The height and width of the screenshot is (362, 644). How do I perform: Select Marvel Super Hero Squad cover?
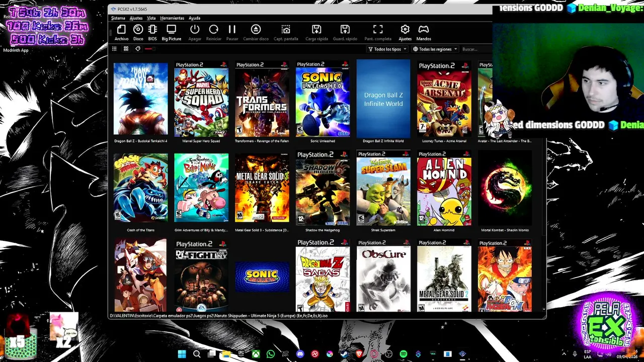pos(201,99)
